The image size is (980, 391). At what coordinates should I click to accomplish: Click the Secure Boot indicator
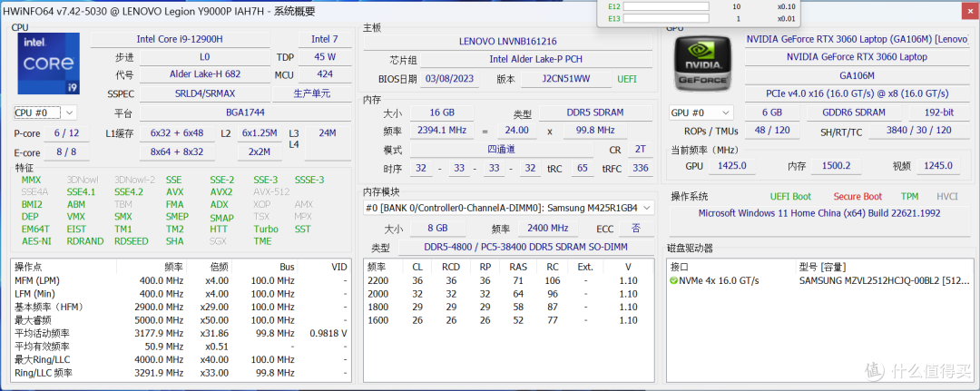[857, 196]
